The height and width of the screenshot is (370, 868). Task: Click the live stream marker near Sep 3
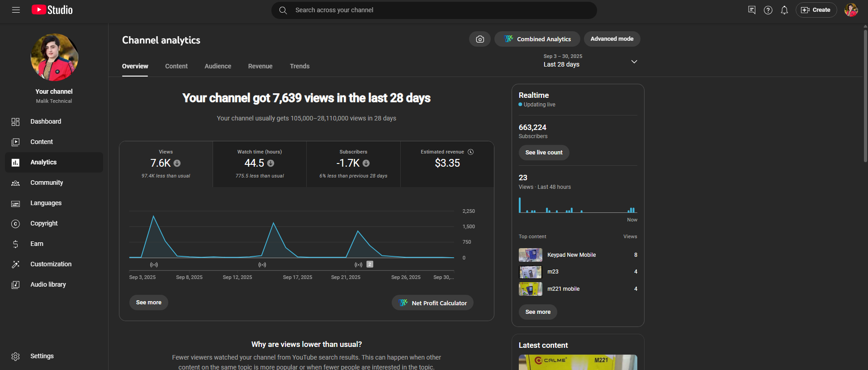(154, 264)
